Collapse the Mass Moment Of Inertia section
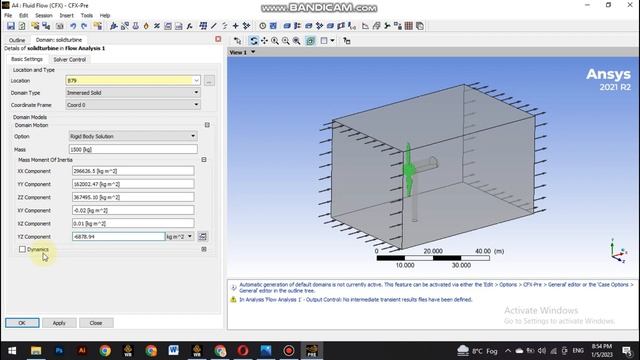640x360 pixels. (204, 160)
